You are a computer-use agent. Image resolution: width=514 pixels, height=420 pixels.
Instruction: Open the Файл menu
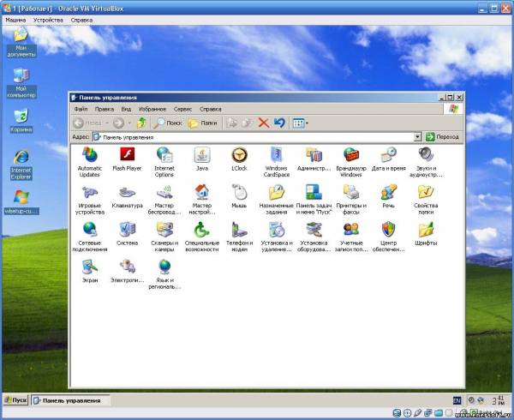pos(81,109)
